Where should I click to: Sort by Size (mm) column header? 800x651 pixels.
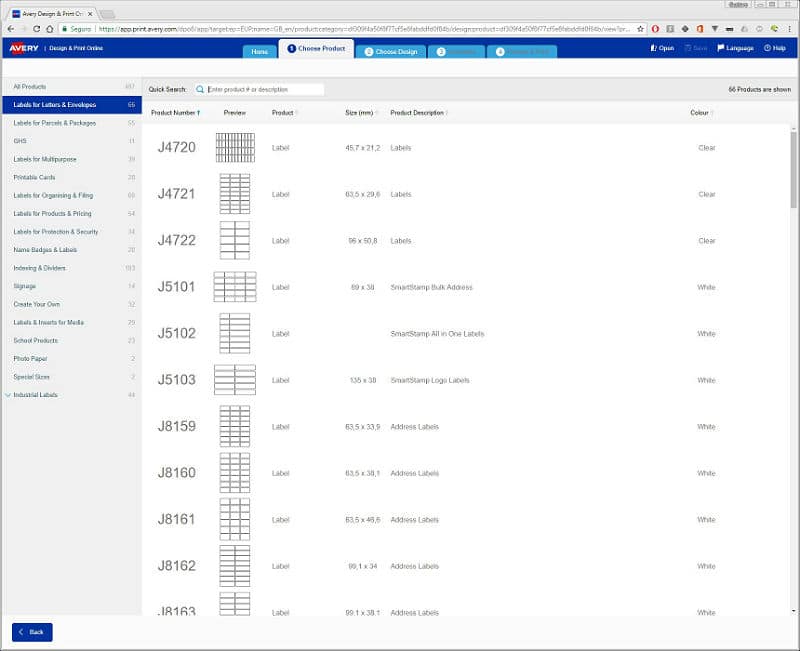coord(361,113)
